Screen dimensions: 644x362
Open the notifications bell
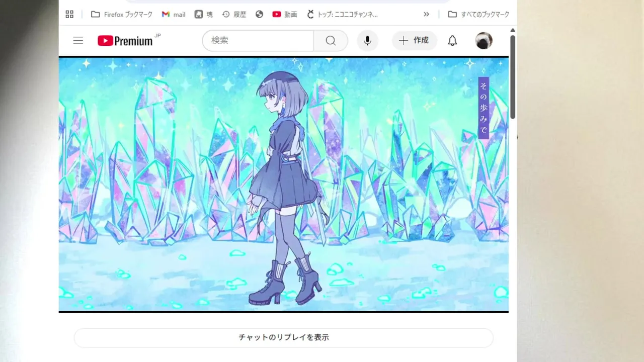(452, 41)
